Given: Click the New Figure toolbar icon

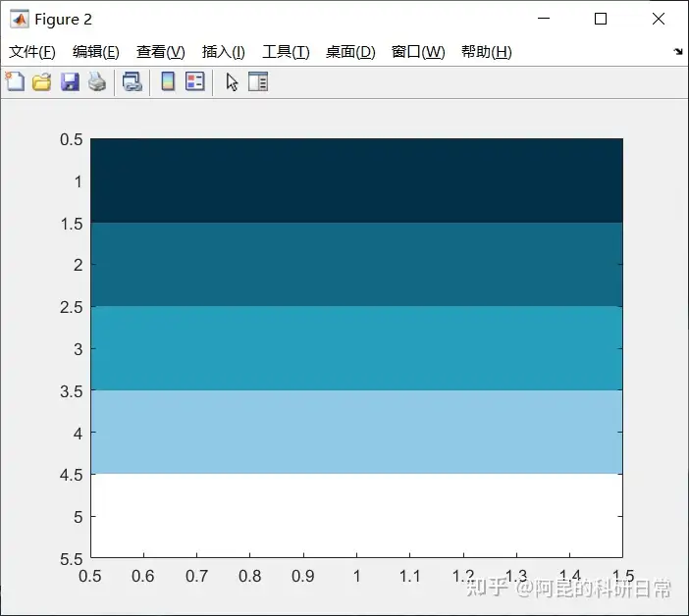Looking at the screenshot, I should pyautogui.click(x=15, y=81).
